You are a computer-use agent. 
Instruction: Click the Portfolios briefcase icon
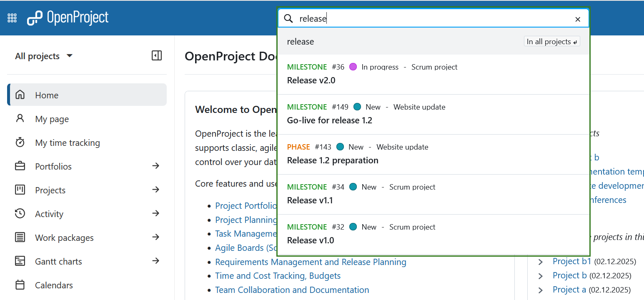coord(20,166)
